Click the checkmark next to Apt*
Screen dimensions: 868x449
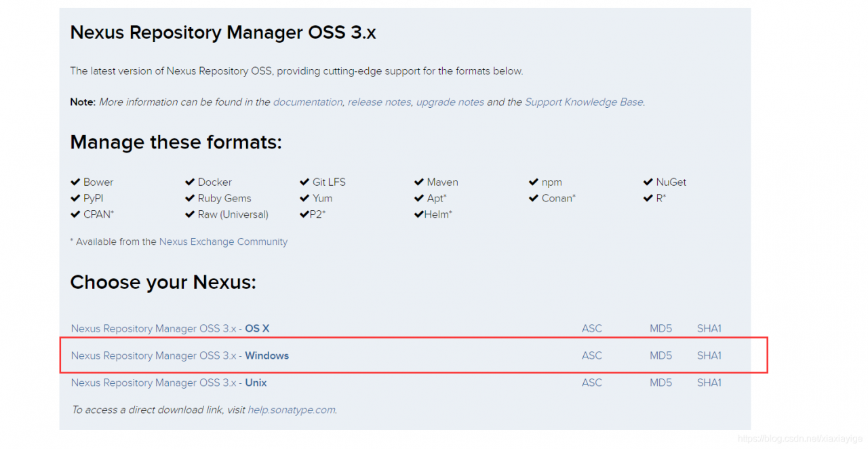(x=419, y=198)
